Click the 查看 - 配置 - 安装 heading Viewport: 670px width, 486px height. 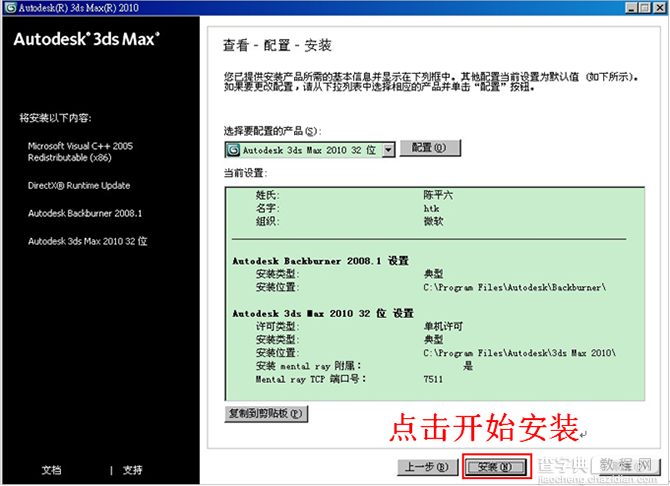[277, 45]
